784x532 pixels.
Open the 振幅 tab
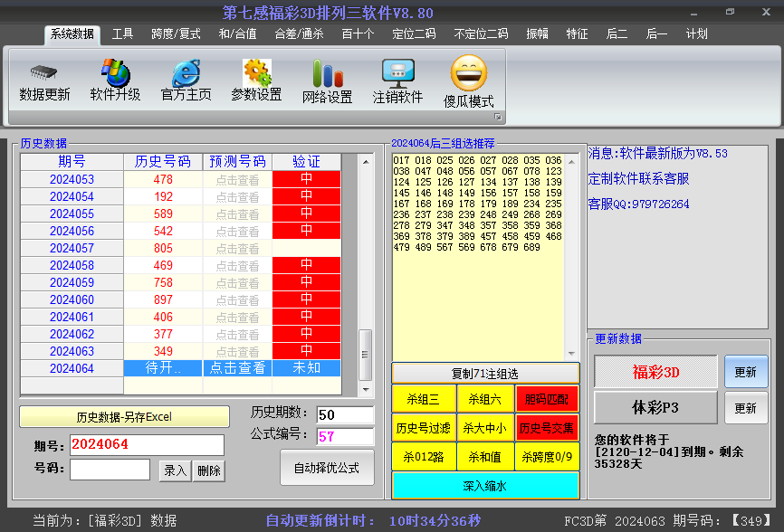point(538,34)
